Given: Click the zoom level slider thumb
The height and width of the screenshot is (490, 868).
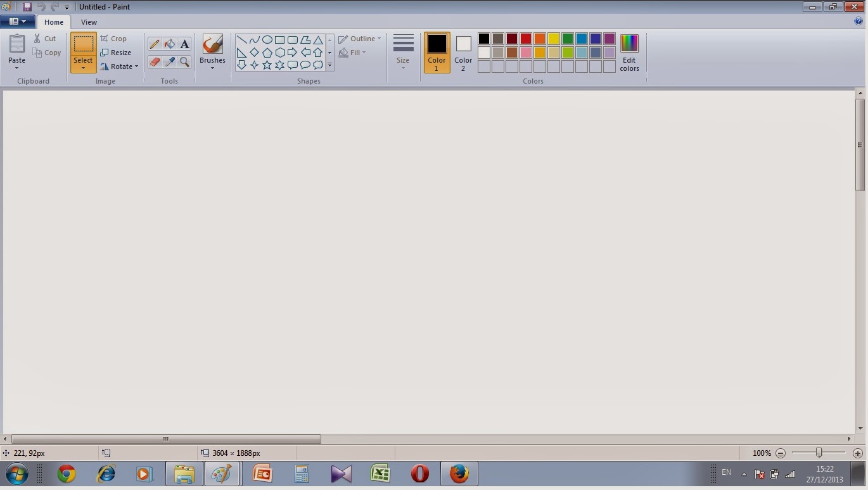Looking at the screenshot, I should 819,453.
